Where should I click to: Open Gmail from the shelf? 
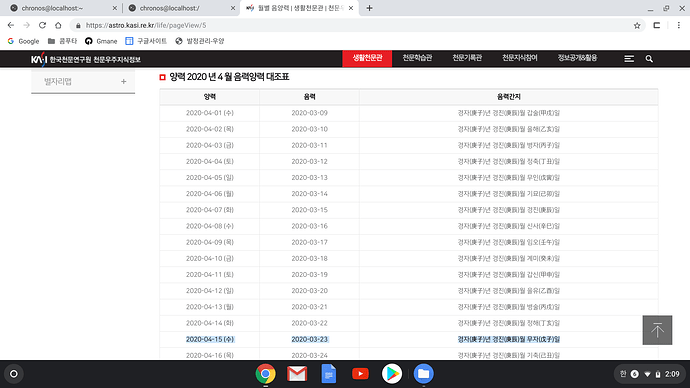pyautogui.click(x=297, y=374)
